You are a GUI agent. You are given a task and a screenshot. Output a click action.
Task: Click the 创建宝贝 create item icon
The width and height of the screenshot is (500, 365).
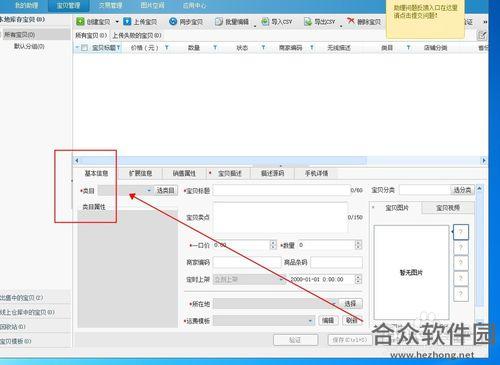(80, 22)
